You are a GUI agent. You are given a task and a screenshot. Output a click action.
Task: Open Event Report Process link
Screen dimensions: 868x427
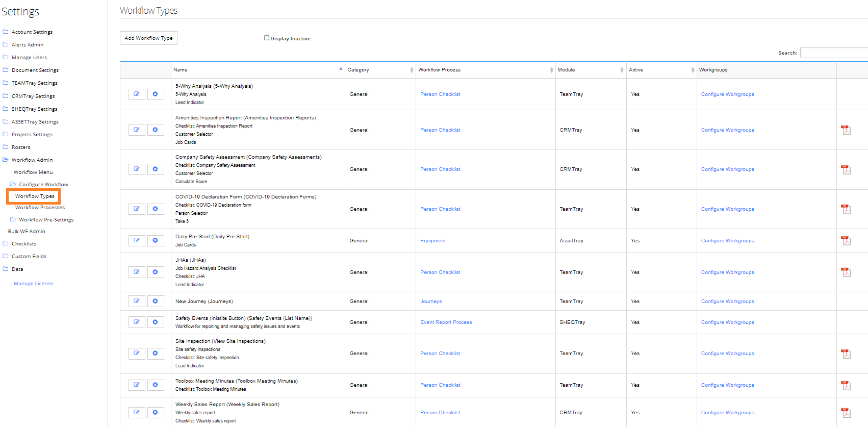click(x=446, y=322)
